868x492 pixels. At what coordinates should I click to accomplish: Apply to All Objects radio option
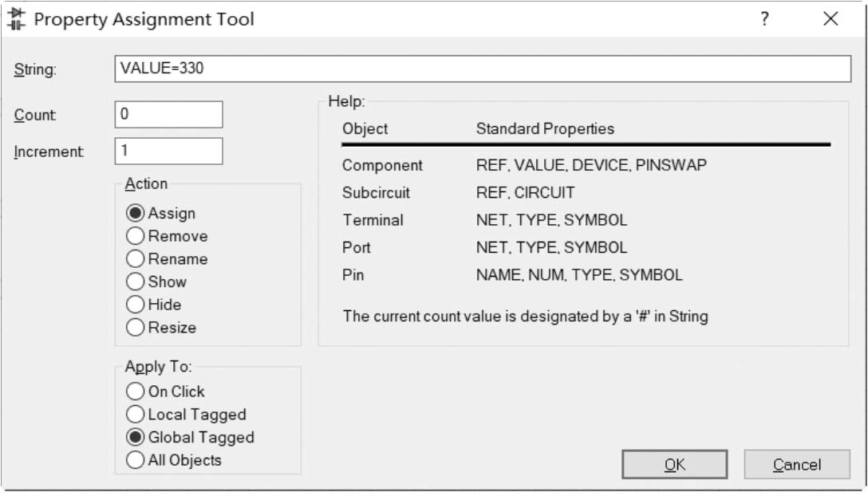click(136, 460)
